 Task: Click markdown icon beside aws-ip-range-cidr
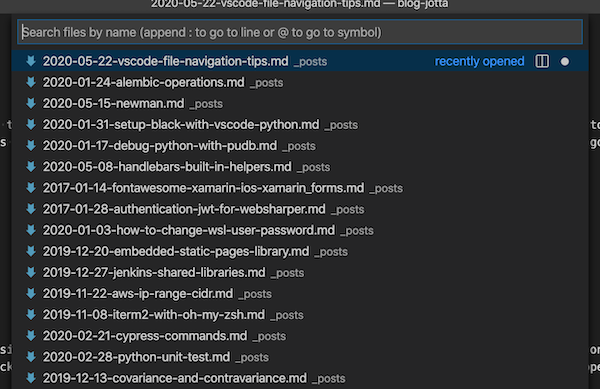point(31,293)
